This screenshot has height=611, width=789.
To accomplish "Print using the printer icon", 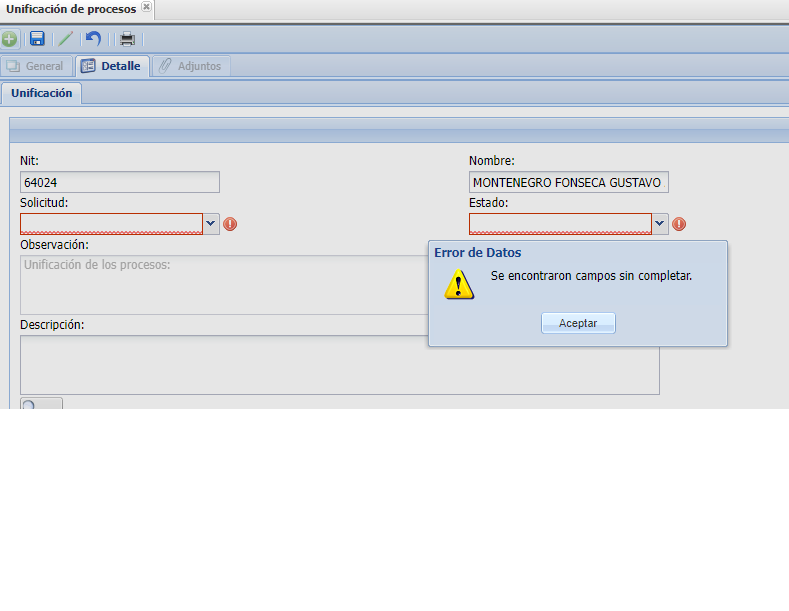I will click(127, 39).
